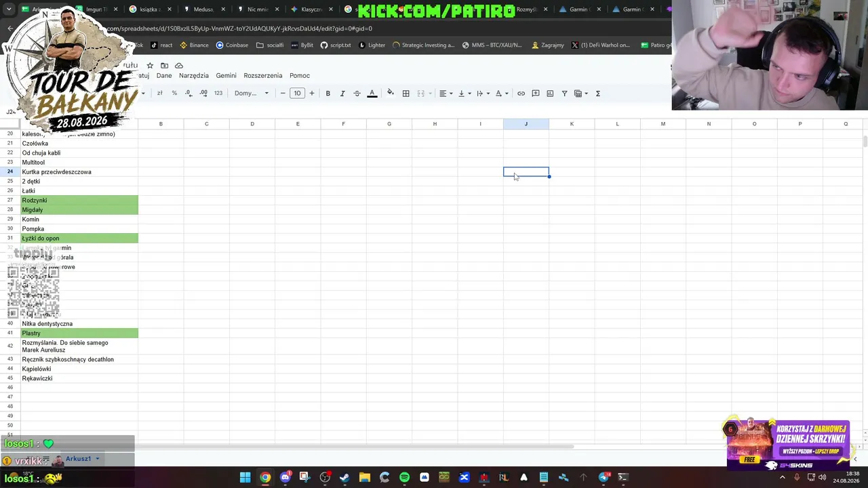Open the Binance bookmark
The width and height of the screenshot is (868, 488).
194,45
